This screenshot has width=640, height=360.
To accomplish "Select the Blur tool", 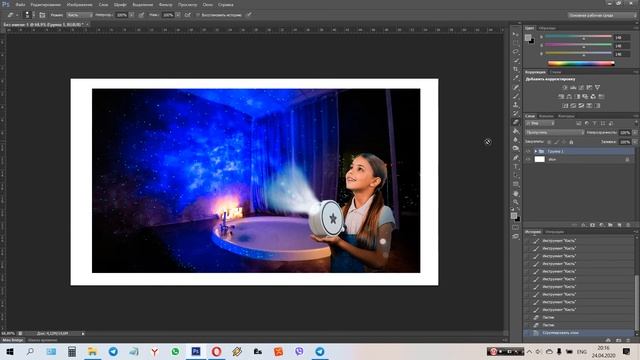I will click(516, 140).
